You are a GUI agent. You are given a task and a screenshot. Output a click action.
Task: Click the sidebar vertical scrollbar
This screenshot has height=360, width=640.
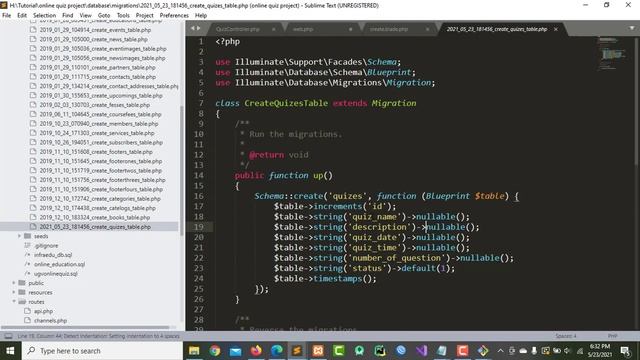pyautogui.click(x=181, y=171)
